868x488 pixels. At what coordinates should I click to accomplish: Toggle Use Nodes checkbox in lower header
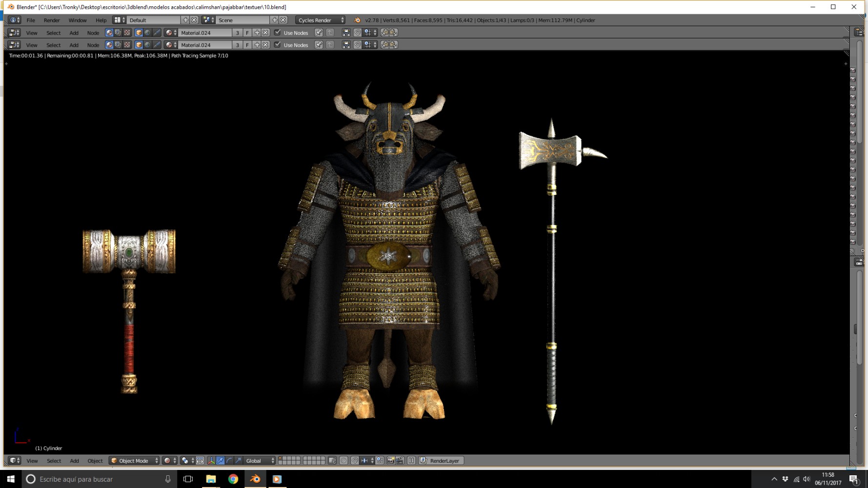pos(277,45)
